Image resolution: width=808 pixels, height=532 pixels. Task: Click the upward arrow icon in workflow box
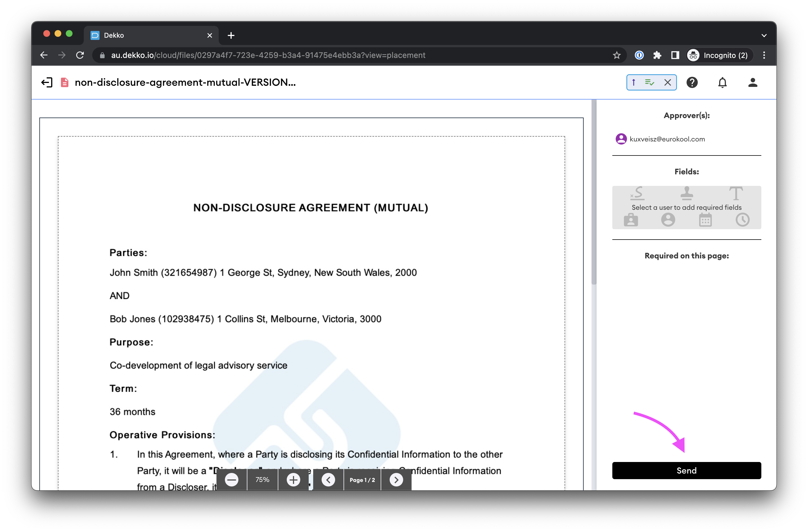click(633, 82)
